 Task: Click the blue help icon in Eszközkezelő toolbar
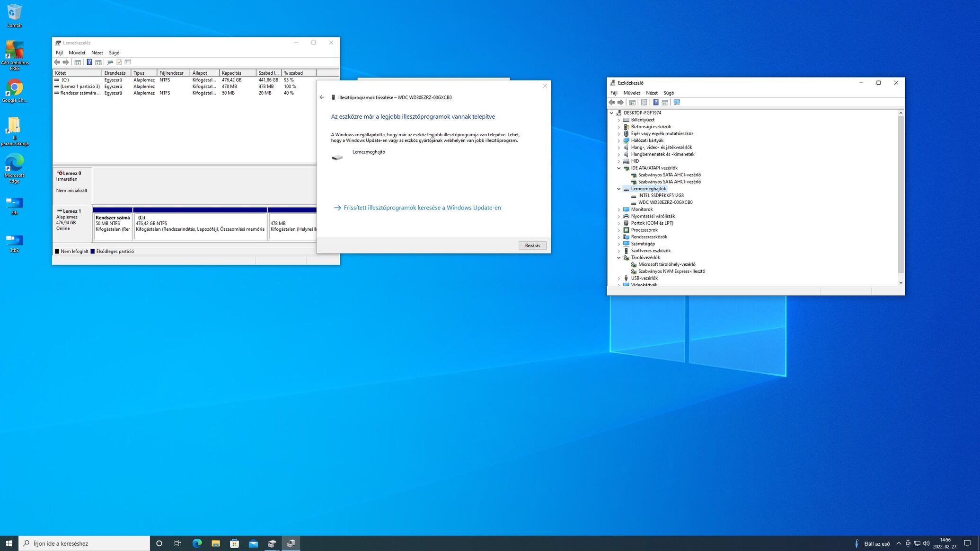(x=655, y=102)
